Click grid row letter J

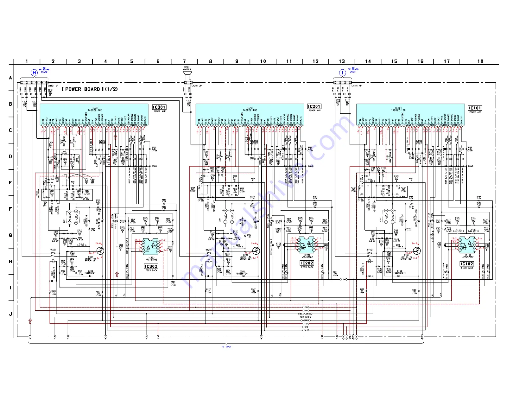(x=10, y=314)
